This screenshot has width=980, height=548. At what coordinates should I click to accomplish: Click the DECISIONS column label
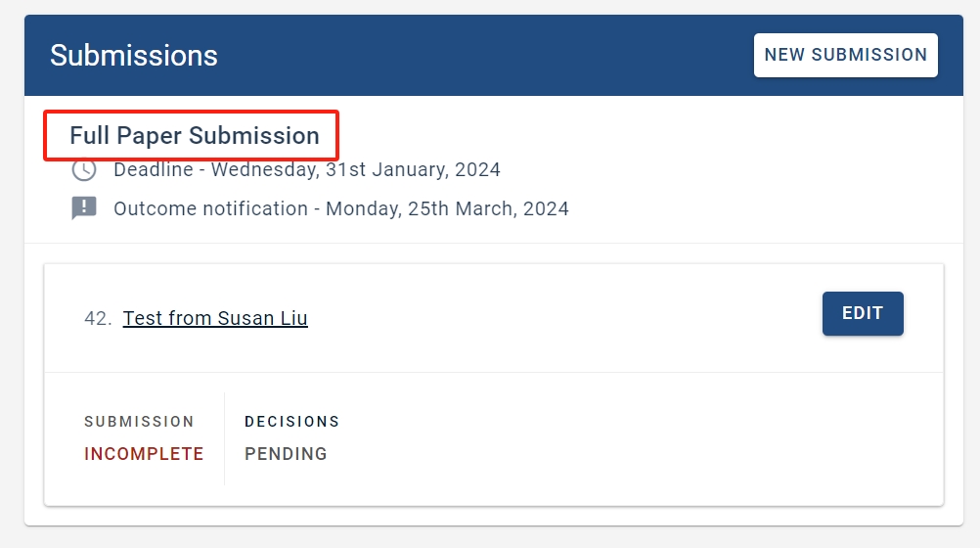click(291, 422)
